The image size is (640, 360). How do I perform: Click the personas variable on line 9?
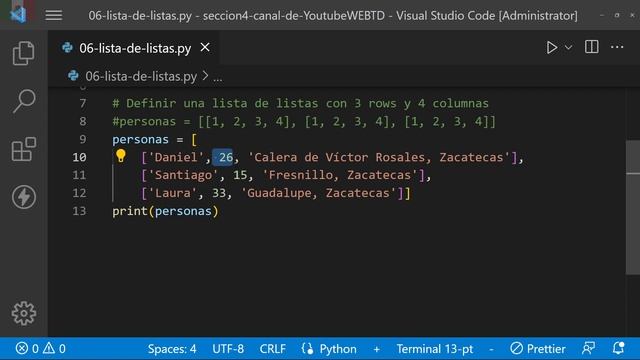tap(140, 140)
